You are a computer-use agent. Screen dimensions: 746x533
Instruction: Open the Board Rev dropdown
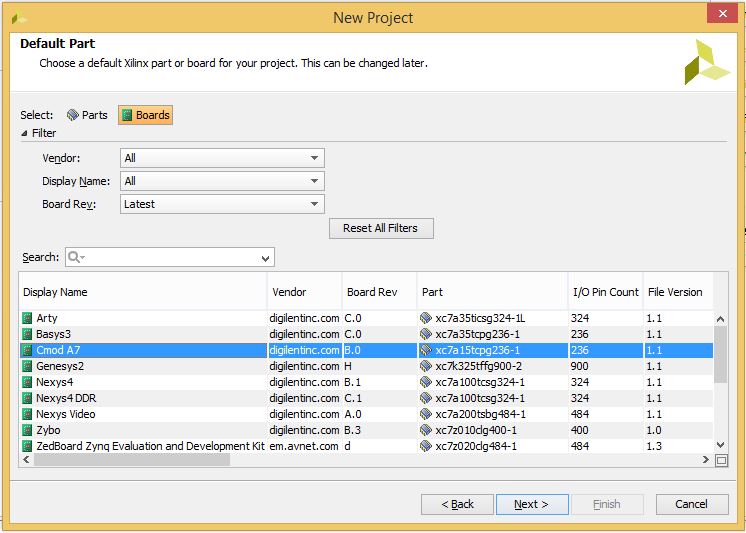[x=222, y=204]
